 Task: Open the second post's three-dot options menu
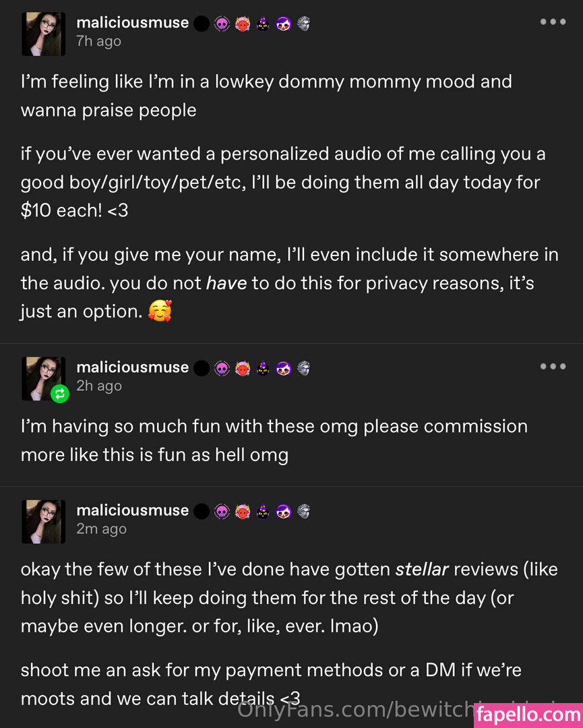tap(553, 367)
